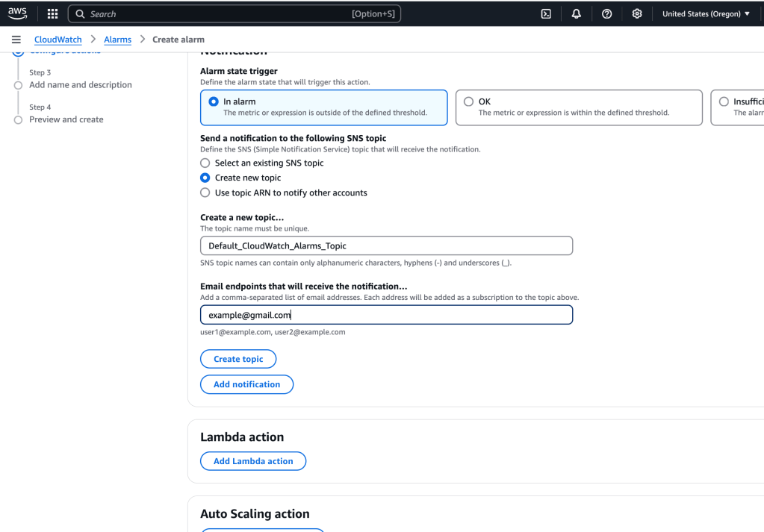Open the settings gear icon

point(637,13)
